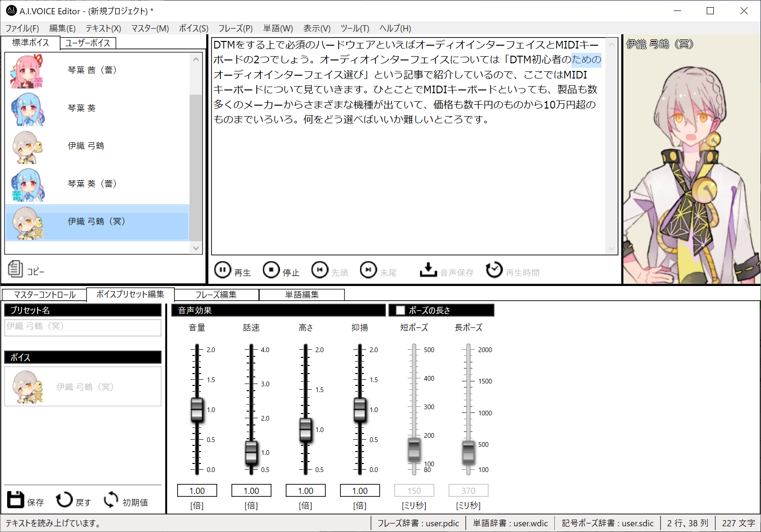Screen dimensions: 761x532
Task: Click the 話速 speed slider handle
Action: 251,452
